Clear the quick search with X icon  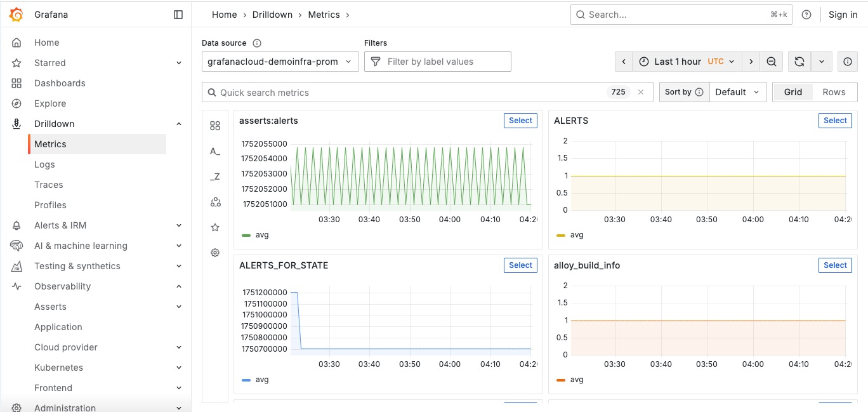coord(641,92)
